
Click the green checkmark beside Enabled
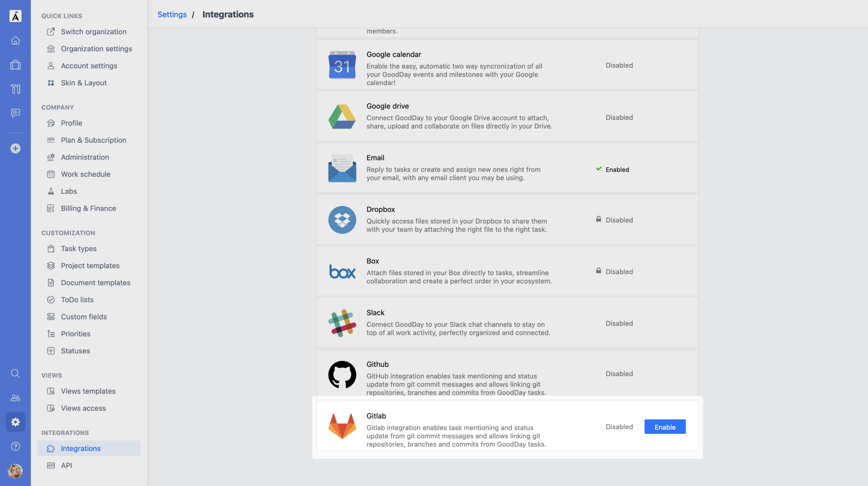coord(598,169)
